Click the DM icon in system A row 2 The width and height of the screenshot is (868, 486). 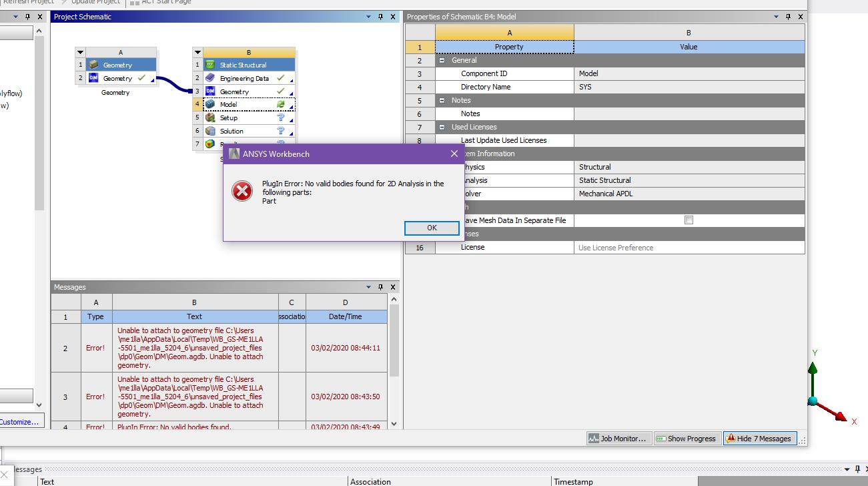click(93, 78)
